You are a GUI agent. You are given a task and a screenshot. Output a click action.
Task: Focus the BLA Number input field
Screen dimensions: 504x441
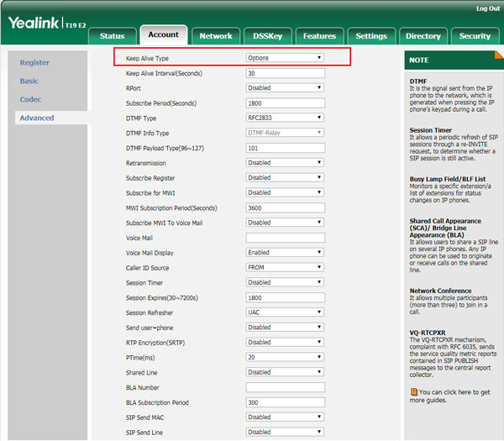tap(285, 387)
